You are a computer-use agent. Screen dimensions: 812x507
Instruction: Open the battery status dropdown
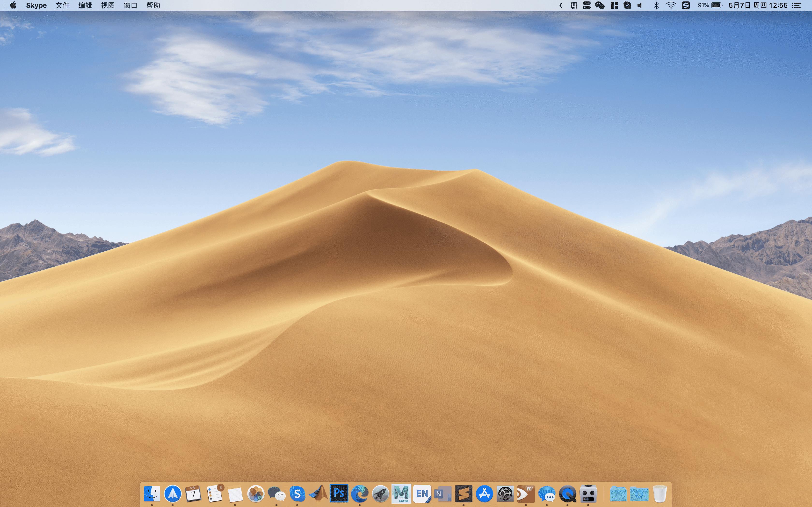point(710,5)
